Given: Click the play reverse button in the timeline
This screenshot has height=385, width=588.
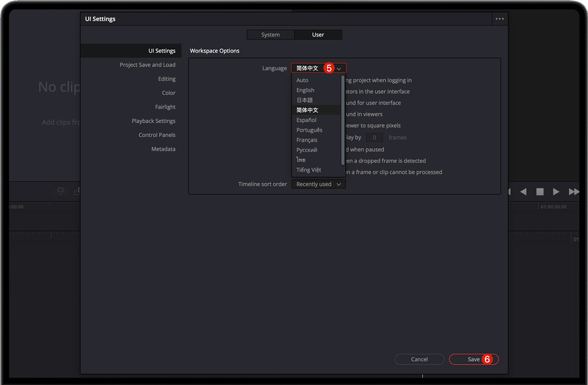Looking at the screenshot, I should [523, 192].
